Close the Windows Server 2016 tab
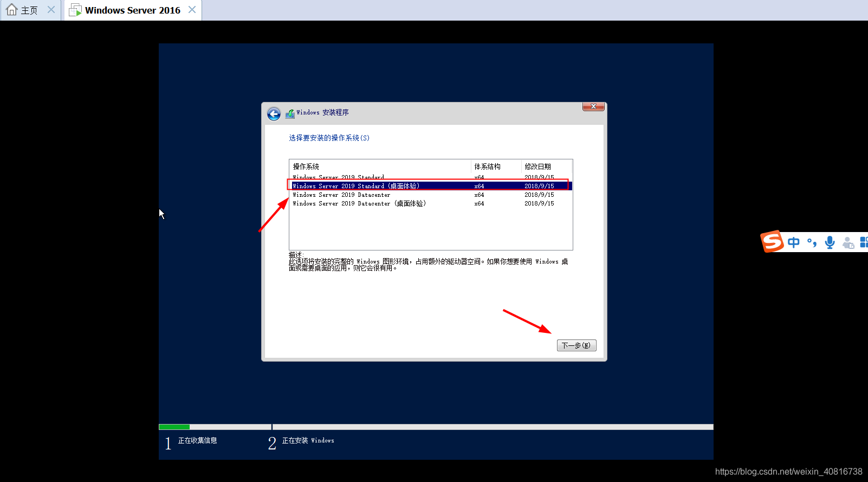 click(x=192, y=10)
